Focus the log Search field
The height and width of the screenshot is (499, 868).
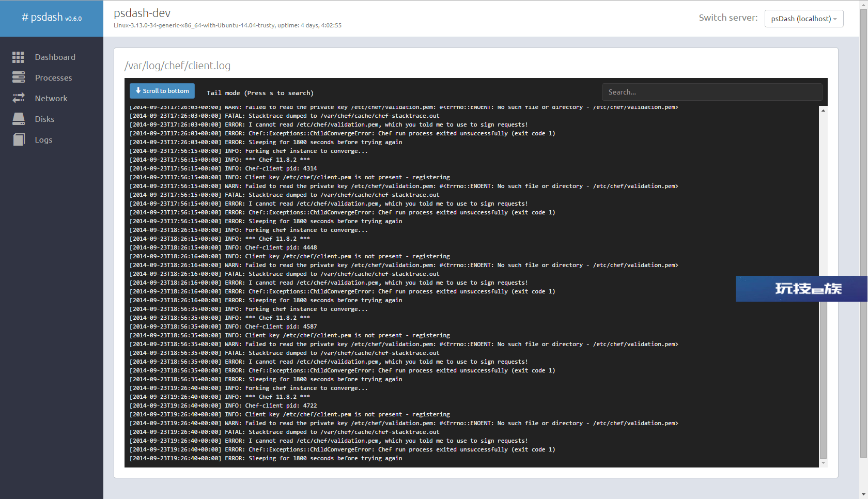tap(712, 92)
